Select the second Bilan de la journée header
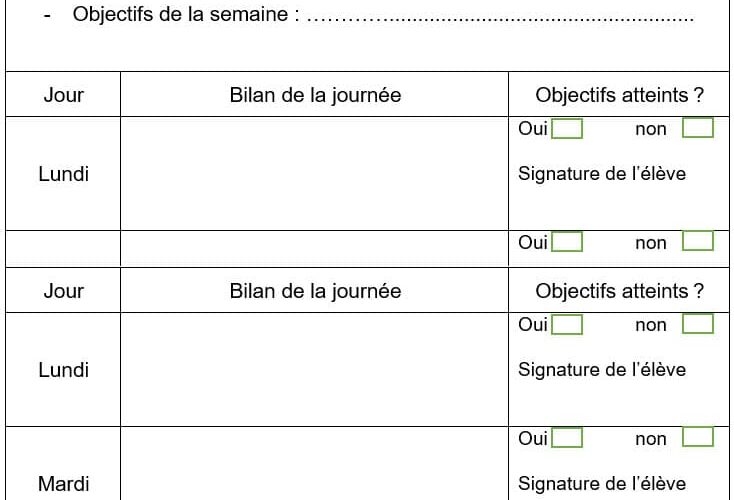734x500 pixels. (315, 291)
